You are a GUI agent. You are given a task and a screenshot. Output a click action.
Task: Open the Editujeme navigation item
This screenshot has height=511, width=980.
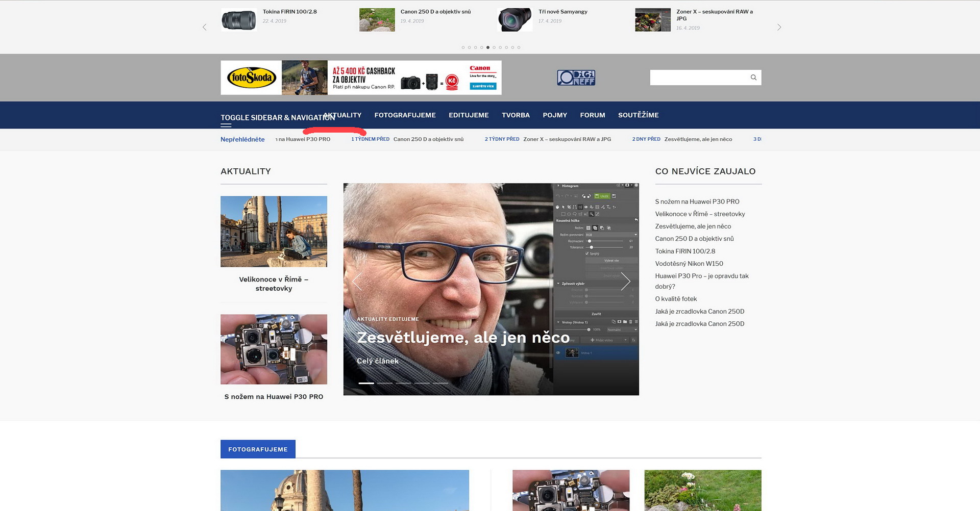[468, 115]
